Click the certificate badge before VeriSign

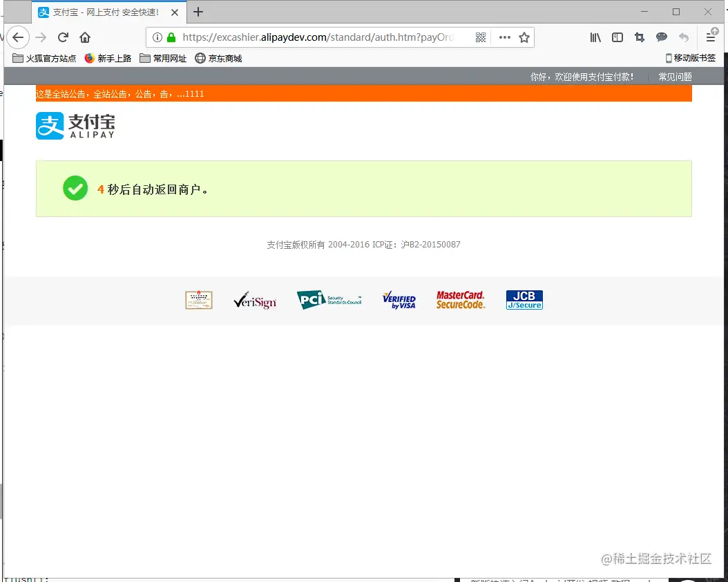(x=199, y=300)
